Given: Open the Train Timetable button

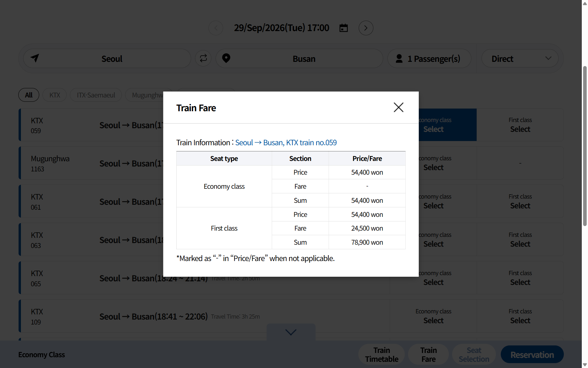Looking at the screenshot, I should 382,355.
